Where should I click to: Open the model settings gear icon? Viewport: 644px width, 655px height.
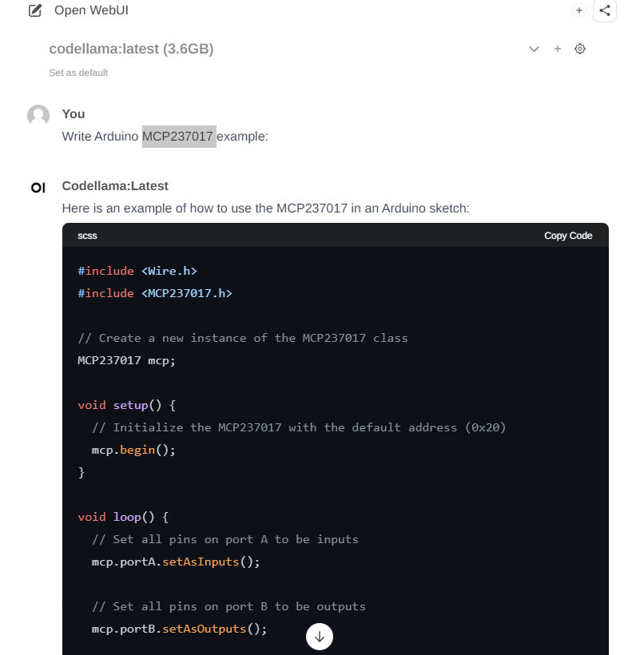579,49
